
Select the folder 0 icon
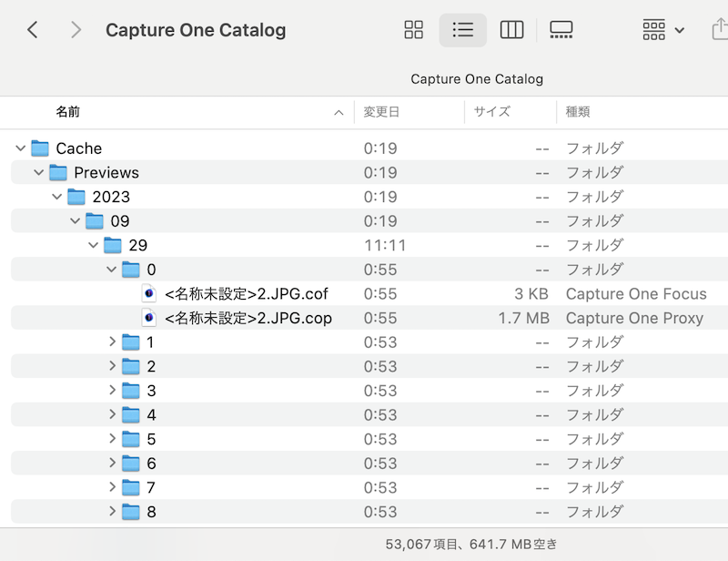(x=130, y=269)
